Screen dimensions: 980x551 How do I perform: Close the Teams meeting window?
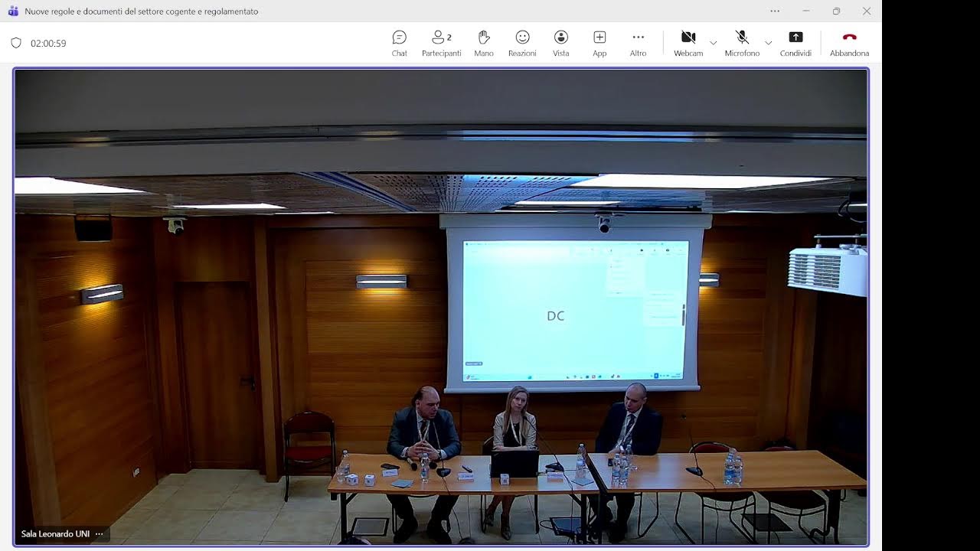click(867, 11)
